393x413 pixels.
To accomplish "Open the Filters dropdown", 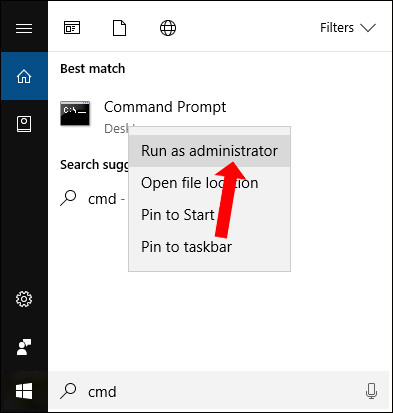I will (348, 28).
